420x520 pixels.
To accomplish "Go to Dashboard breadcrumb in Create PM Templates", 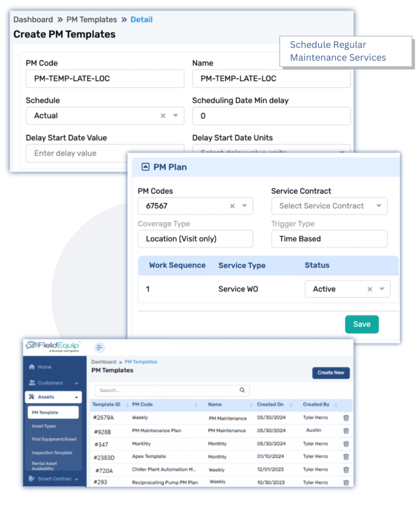I will click(33, 20).
